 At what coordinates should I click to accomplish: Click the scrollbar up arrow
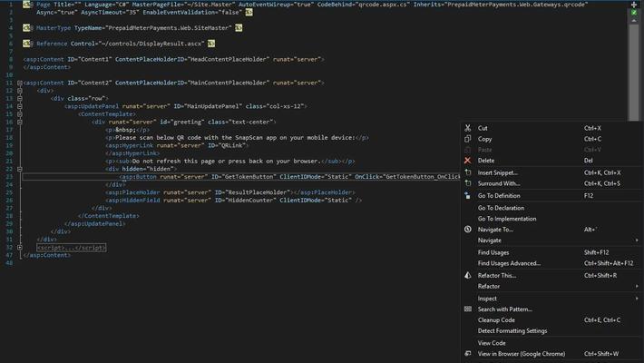coord(634,21)
